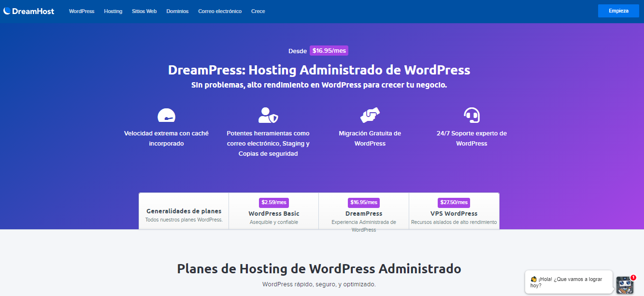This screenshot has width=644, height=296.
Task: Click the free migration hand icon
Action: click(370, 115)
